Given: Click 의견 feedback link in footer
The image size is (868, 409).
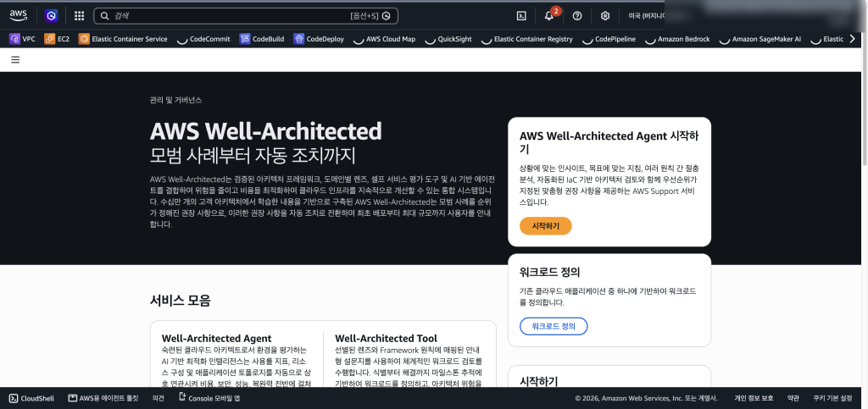Looking at the screenshot, I should [159, 398].
